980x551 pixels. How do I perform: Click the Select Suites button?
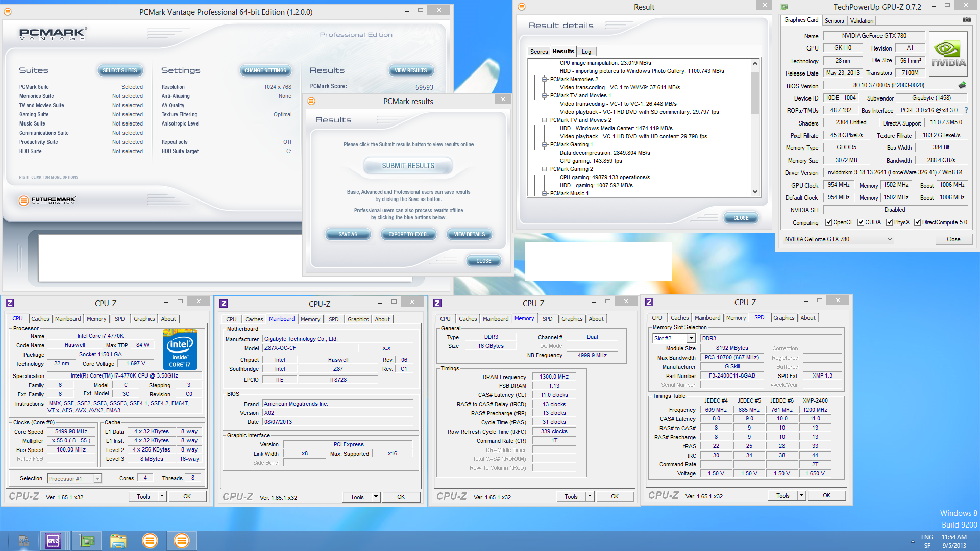[x=120, y=70]
